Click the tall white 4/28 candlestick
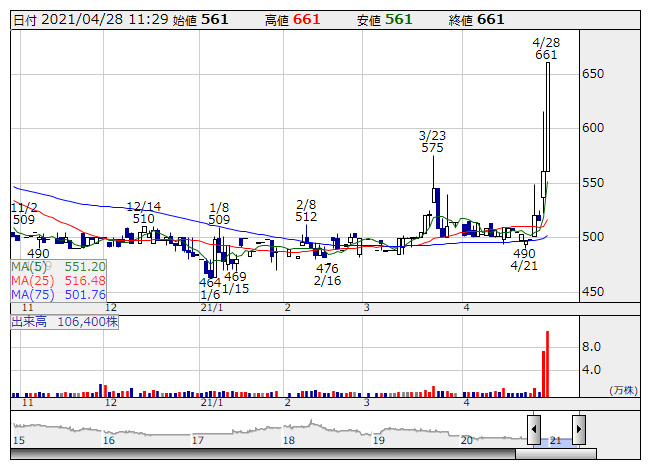 548,117
